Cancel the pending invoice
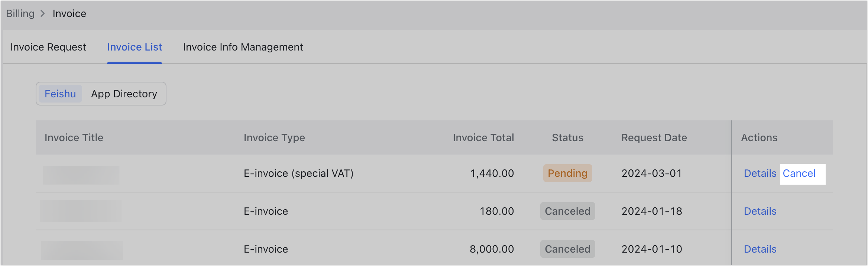 tap(800, 173)
